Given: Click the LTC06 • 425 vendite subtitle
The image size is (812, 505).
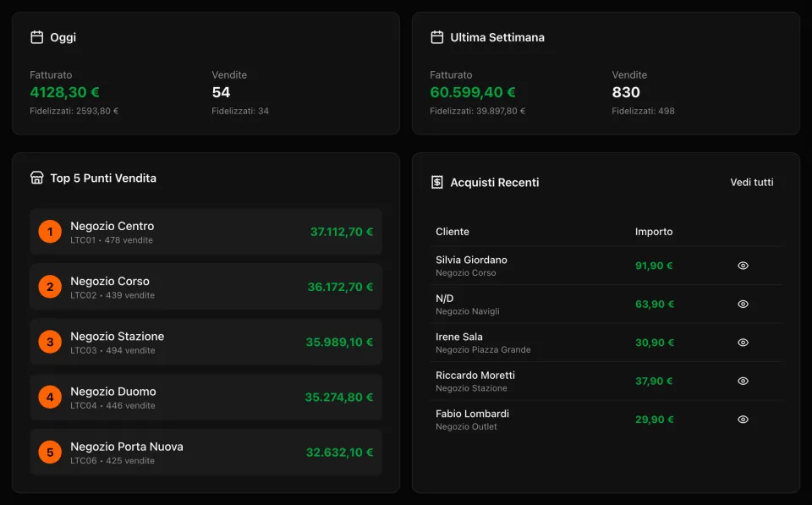Looking at the screenshot, I should coord(112,461).
